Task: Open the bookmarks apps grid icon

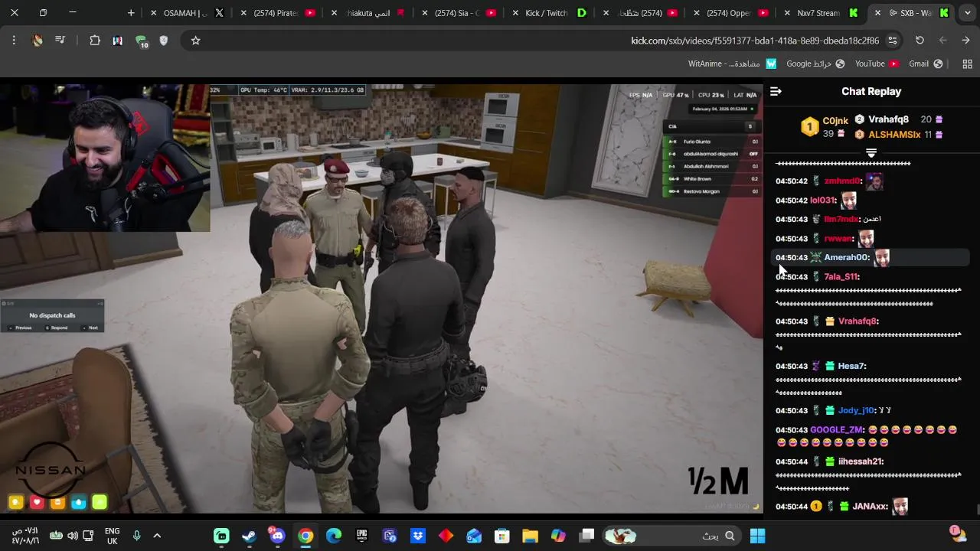Action: pos(967,64)
